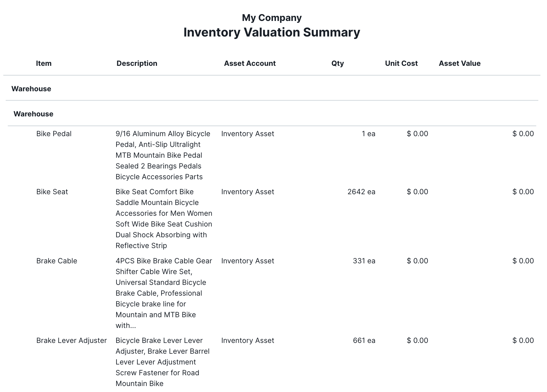Select the 2642 ea quantity for Bike Seat
547x392 pixels.
(361, 192)
